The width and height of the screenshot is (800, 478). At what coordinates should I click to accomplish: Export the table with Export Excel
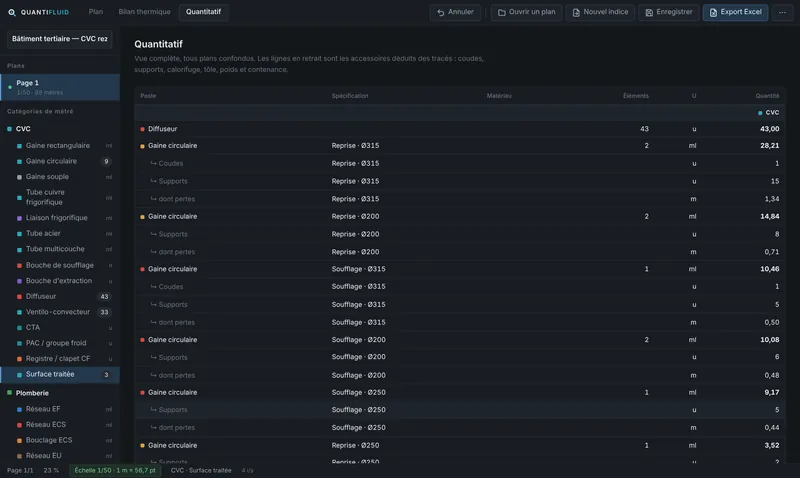click(735, 12)
